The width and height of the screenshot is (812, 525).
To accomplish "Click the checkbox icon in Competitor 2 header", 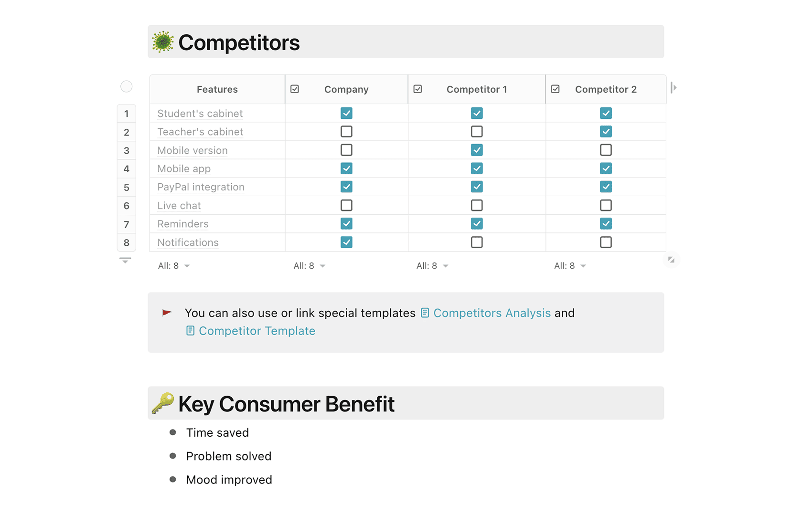I will coord(555,89).
